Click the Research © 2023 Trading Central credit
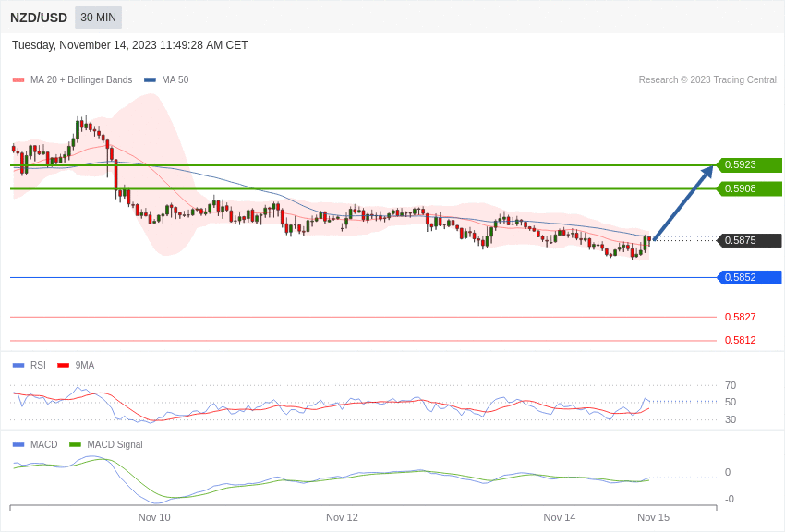785x532 pixels. (707, 79)
